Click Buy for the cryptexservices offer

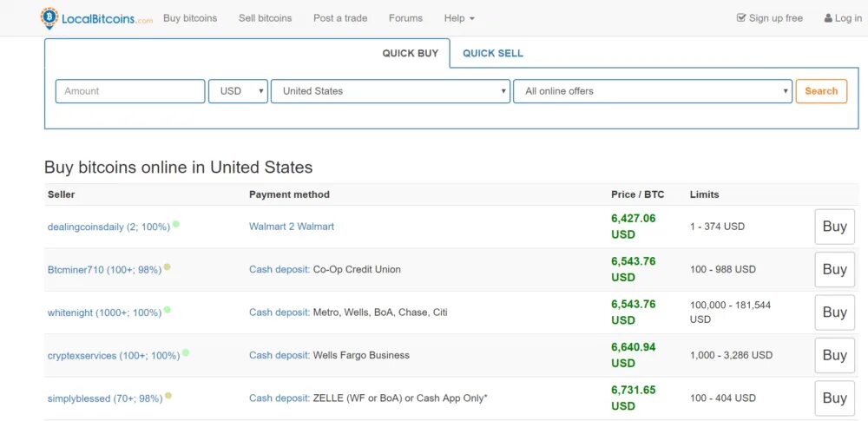(835, 355)
